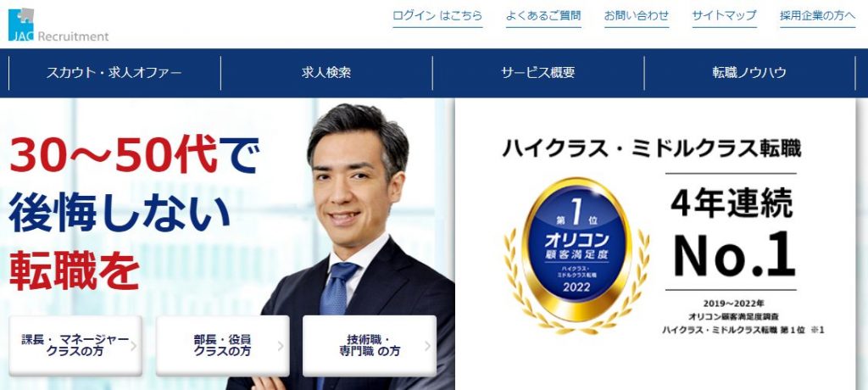This screenshot has width=868, height=390.
Task: Click the 4年連続 No.1 text banner
Action: coord(732,231)
